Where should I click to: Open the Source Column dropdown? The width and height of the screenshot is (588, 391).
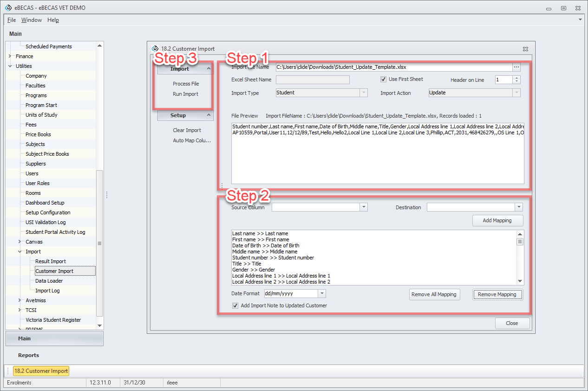[364, 207]
